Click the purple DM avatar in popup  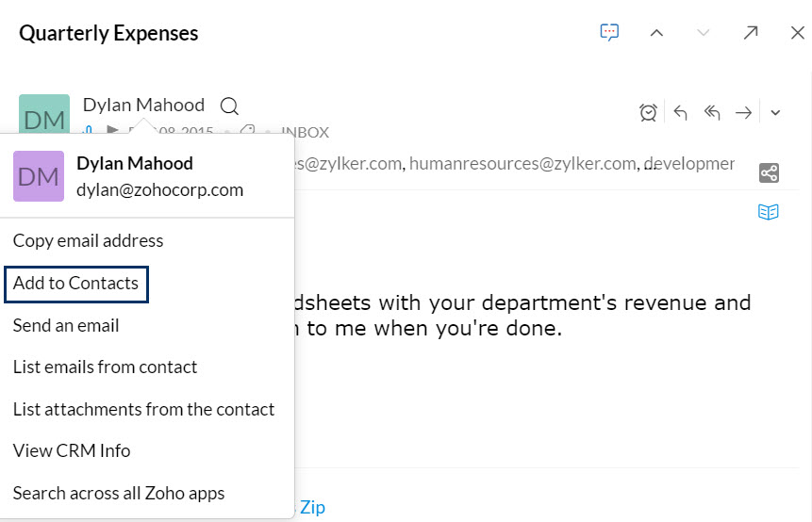(x=39, y=176)
